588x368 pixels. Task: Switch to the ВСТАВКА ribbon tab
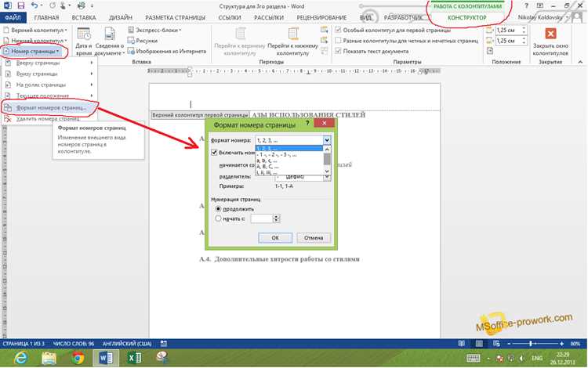[x=84, y=17]
